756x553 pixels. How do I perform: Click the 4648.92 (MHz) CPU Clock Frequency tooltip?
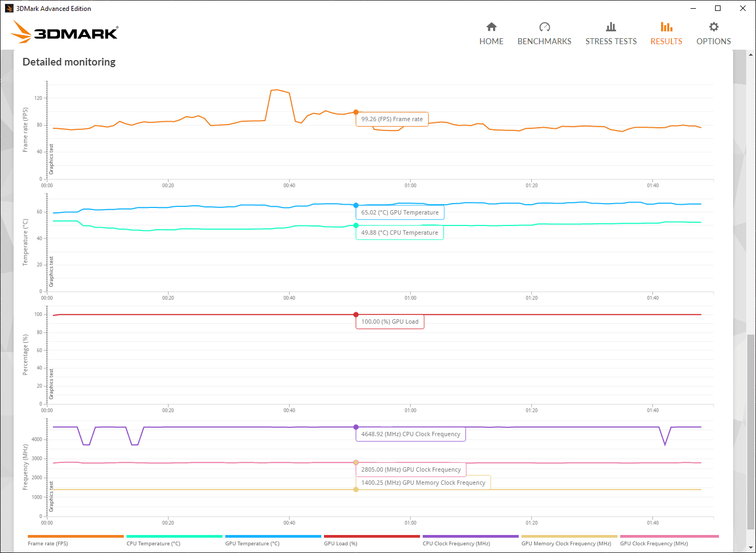(411, 434)
